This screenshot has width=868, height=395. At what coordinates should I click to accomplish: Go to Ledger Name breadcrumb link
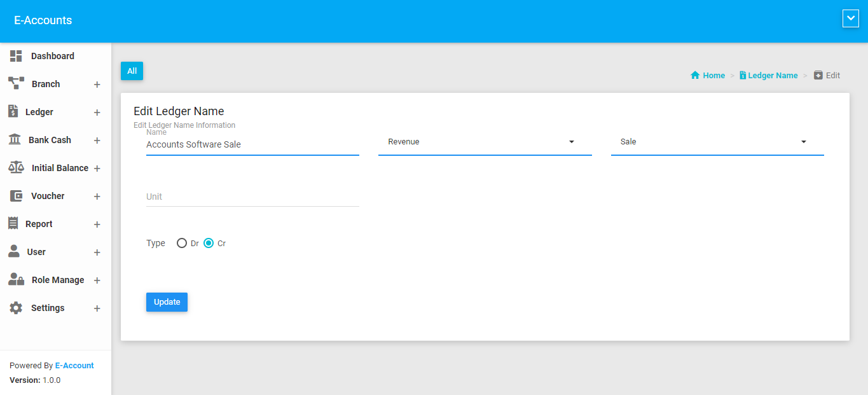772,75
